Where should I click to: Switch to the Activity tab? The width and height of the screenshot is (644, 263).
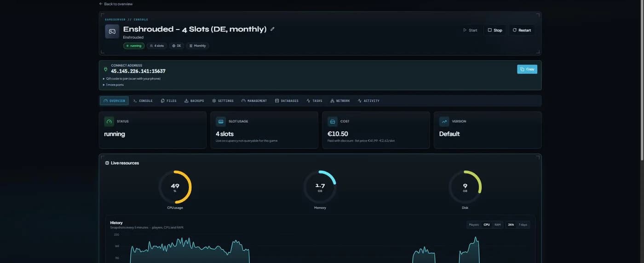click(x=369, y=101)
